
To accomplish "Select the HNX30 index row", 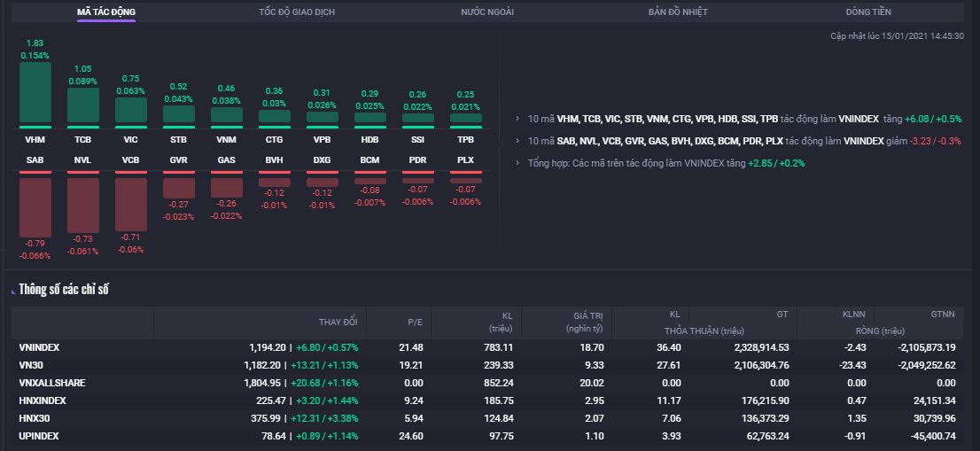I will click(34, 418).
